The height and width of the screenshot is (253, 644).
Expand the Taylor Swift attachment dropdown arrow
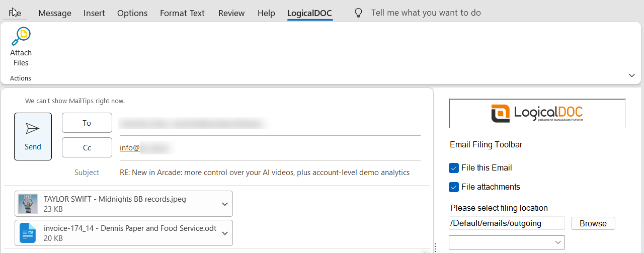224,204
